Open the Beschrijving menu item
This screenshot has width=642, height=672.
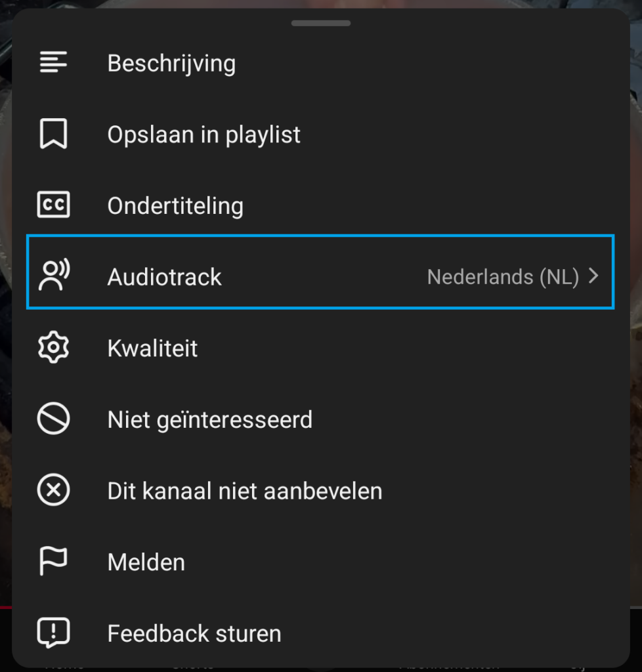pos(171,64)
